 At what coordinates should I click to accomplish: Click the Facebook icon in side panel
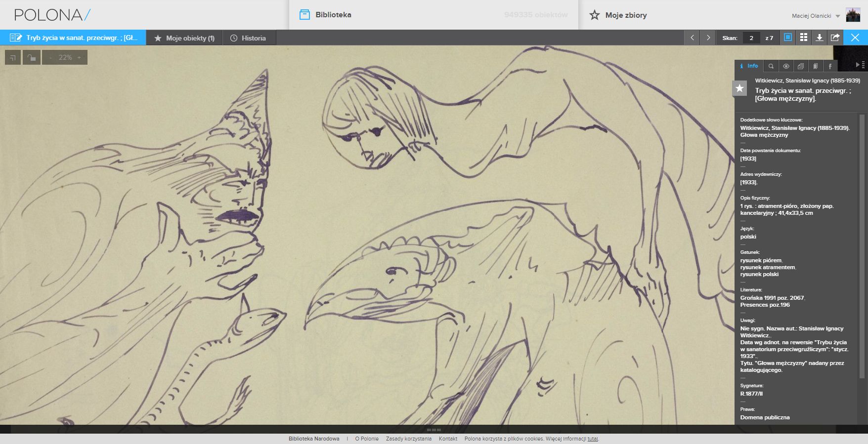point(830,66)
